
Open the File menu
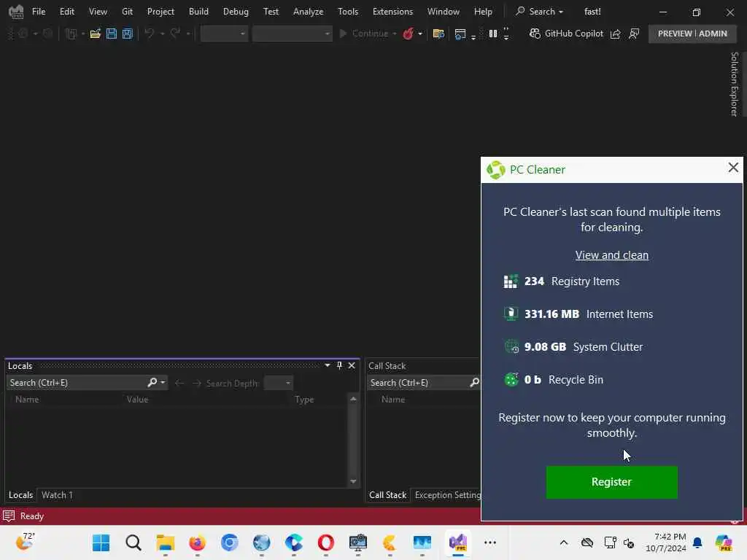(x=39, y=12)
